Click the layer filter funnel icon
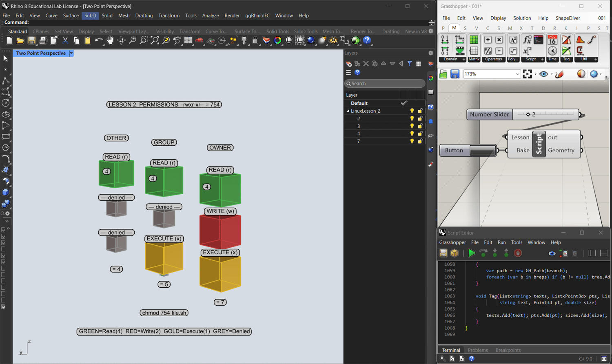The image size is (612, 364). (x=410, y=64)
